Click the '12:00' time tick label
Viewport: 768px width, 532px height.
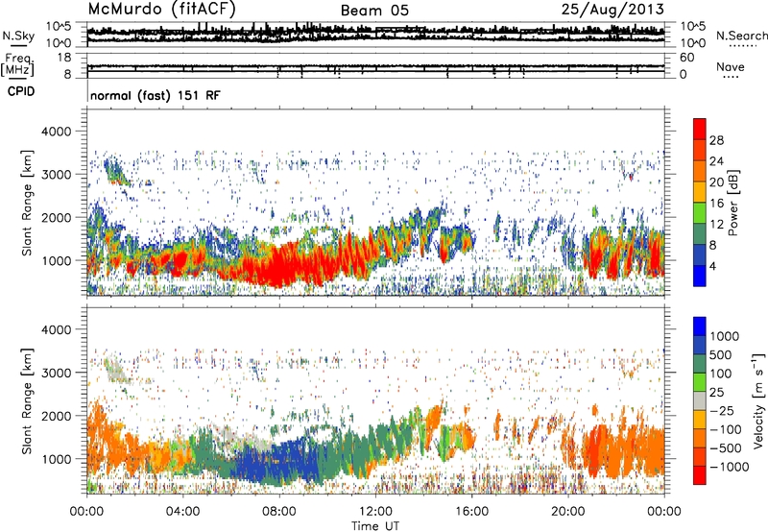[x=375, y=512]
